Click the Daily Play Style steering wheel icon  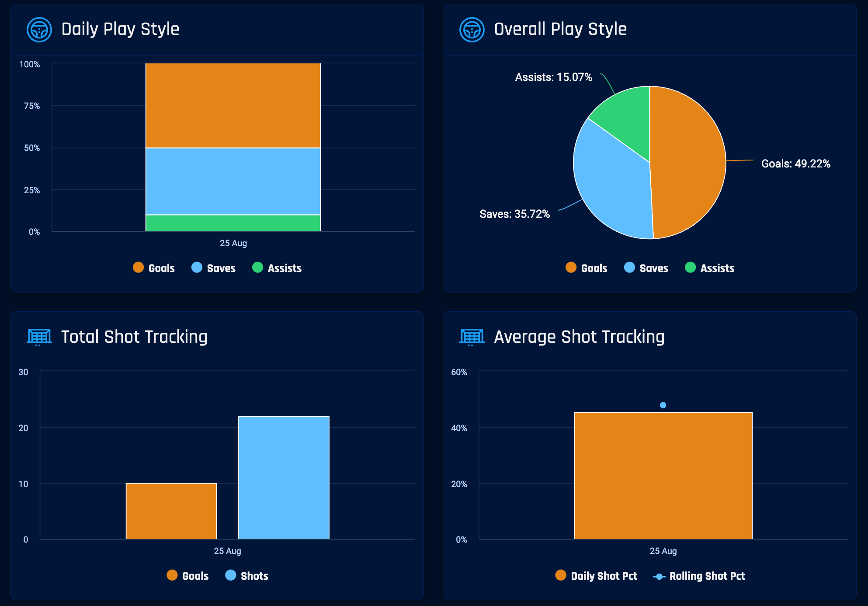(x=39, y=30)
